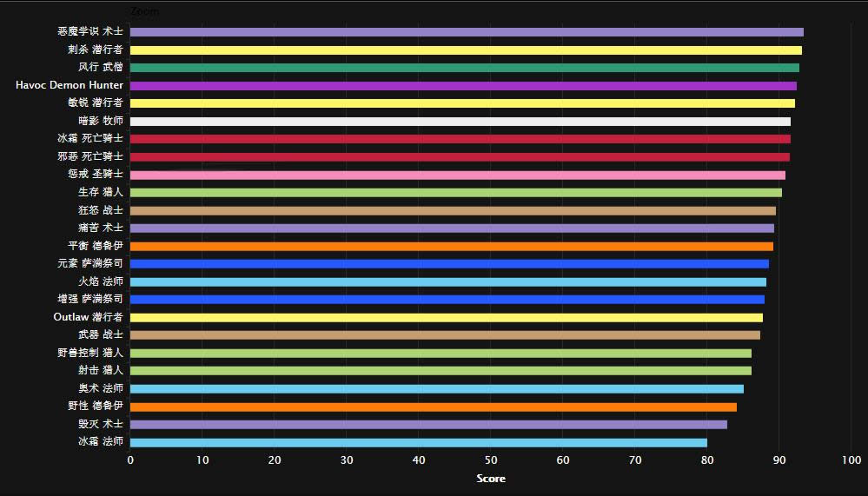Click the 100 tick on the Score axis
Image resolution: width=868 pixels, height=496 pixels.
[x=851, y=460]
